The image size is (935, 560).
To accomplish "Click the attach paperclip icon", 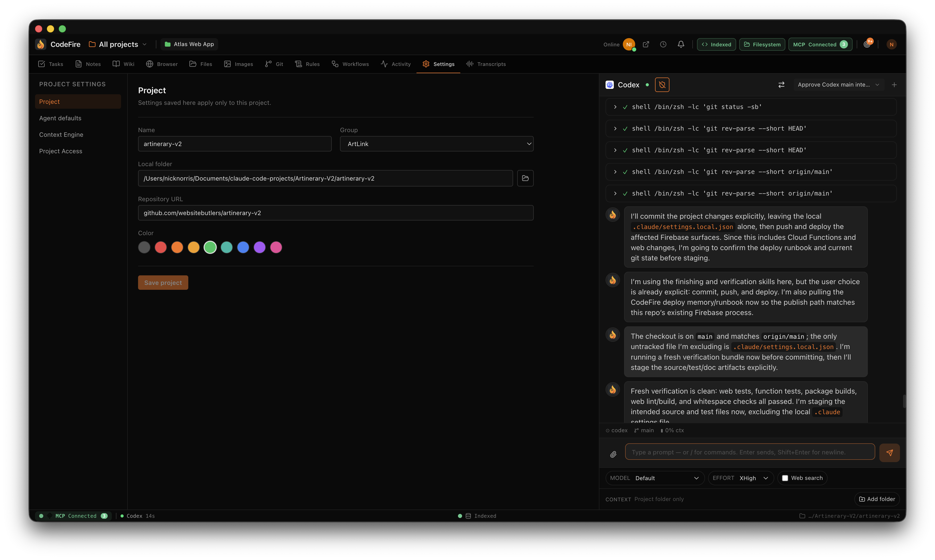I will [x=613, y=454].
